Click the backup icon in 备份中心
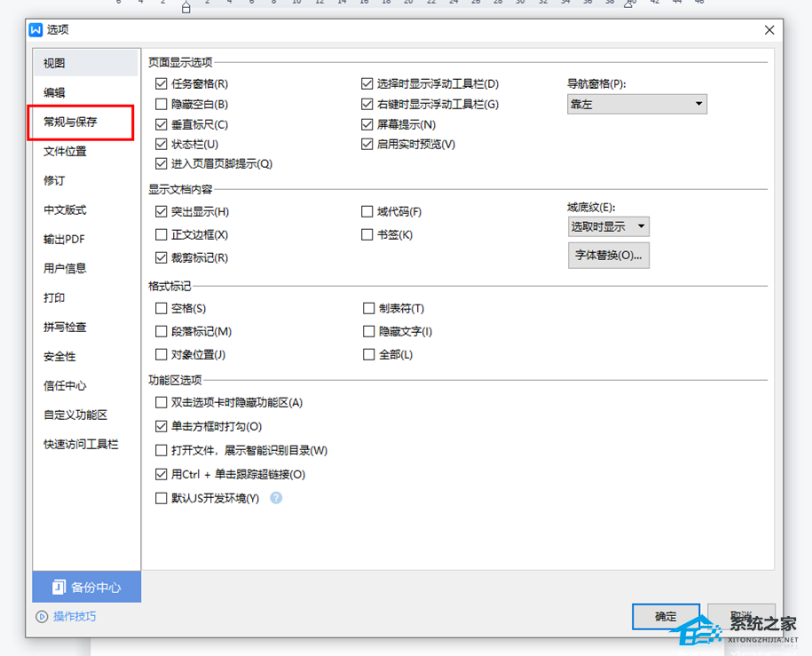This screenshot has height=656, width=812. [x=59, y=587]
